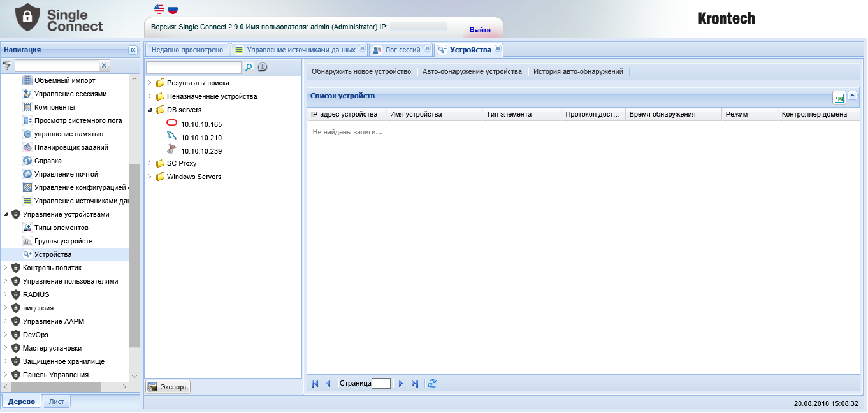Open Справка in navigation tree

click(x=48, y=161)
